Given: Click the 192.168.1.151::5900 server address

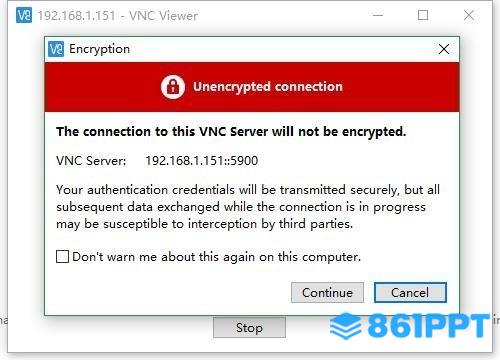Looking at the screenshot, I should (202, 161).
